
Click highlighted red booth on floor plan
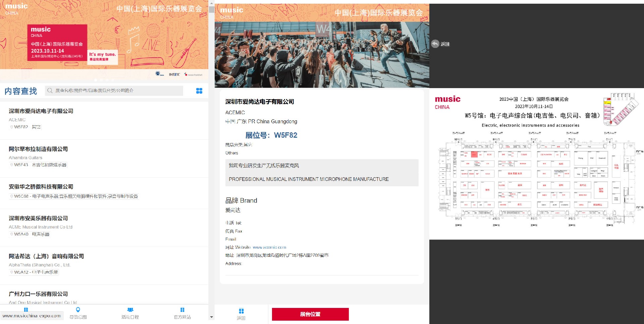(x=474, y=154)
